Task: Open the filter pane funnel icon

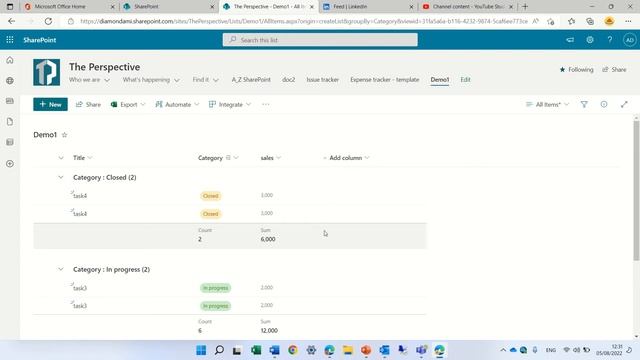Action: click(x=584, y=104)
